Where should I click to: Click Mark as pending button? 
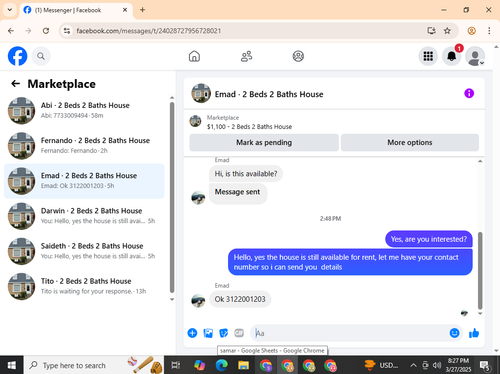(264, 142)
